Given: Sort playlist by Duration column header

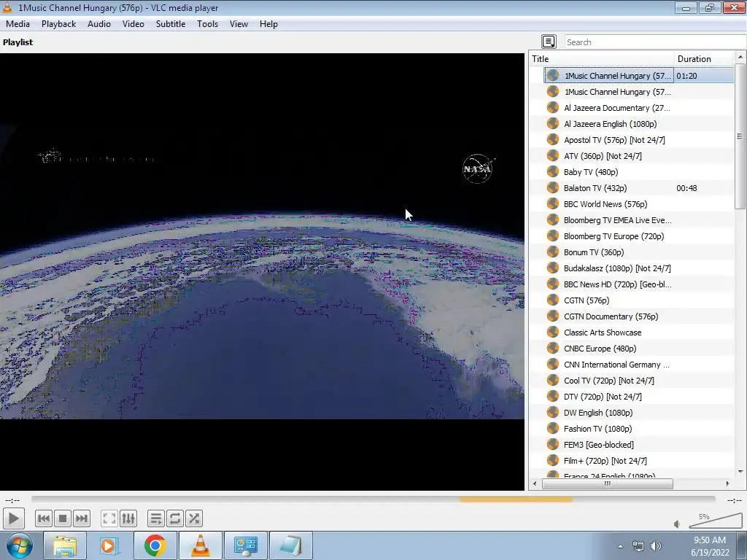Looking at the screenshot, I should pyautogui.click(x=704, y=59).
